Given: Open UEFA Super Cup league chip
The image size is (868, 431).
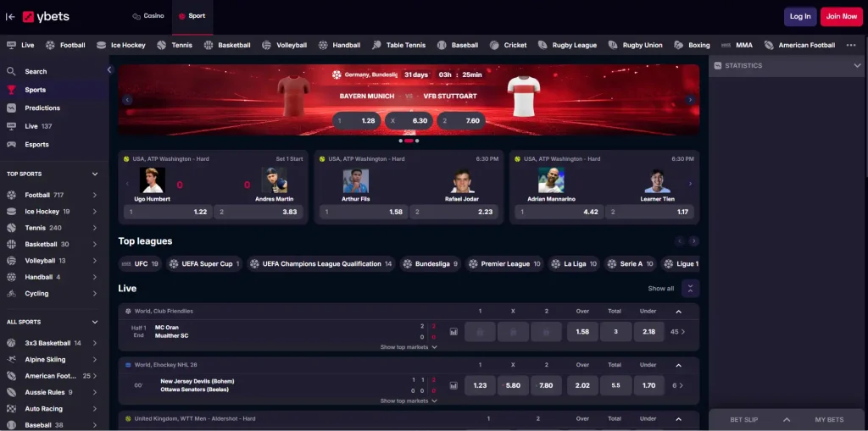Looking at the screenshot, I should point(205,264).
